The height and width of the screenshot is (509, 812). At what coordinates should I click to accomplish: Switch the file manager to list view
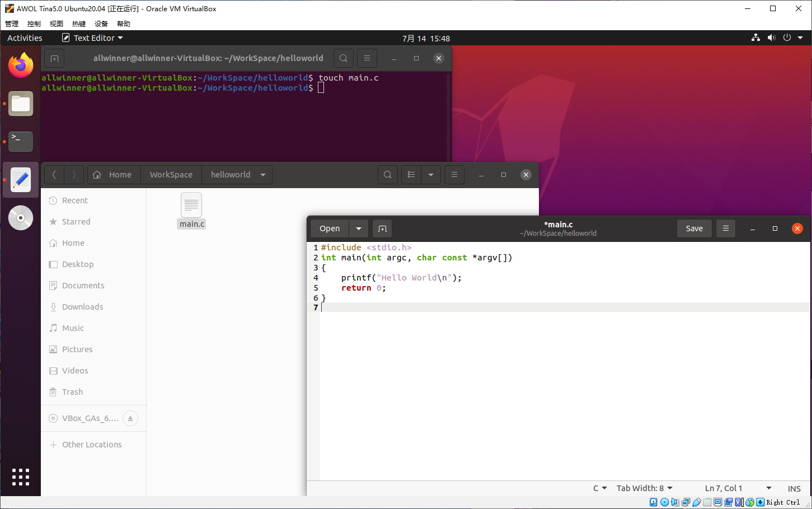click(411, 174)
